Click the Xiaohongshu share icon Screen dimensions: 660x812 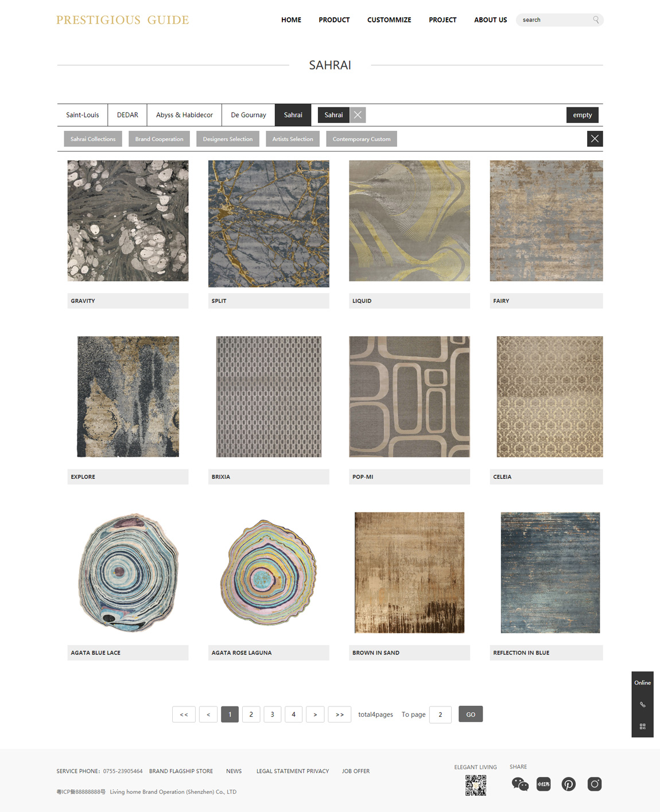543,784
